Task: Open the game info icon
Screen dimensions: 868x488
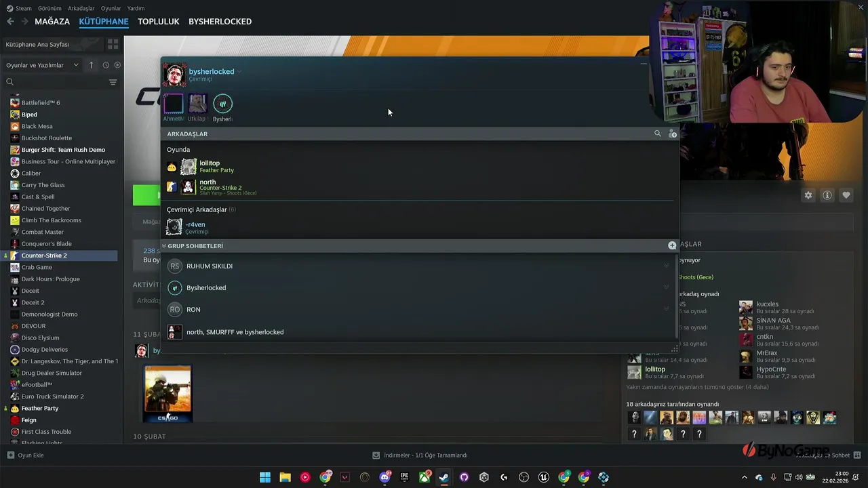Action: point(827,195)
